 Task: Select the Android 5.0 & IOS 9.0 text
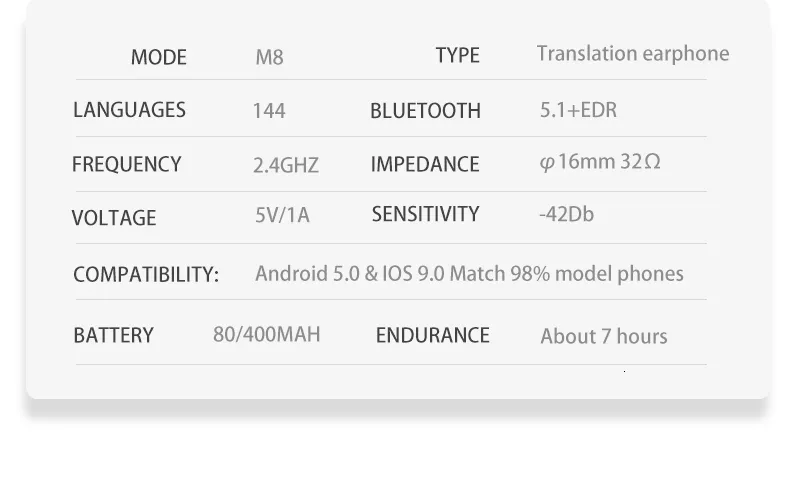tap(350, 274)
